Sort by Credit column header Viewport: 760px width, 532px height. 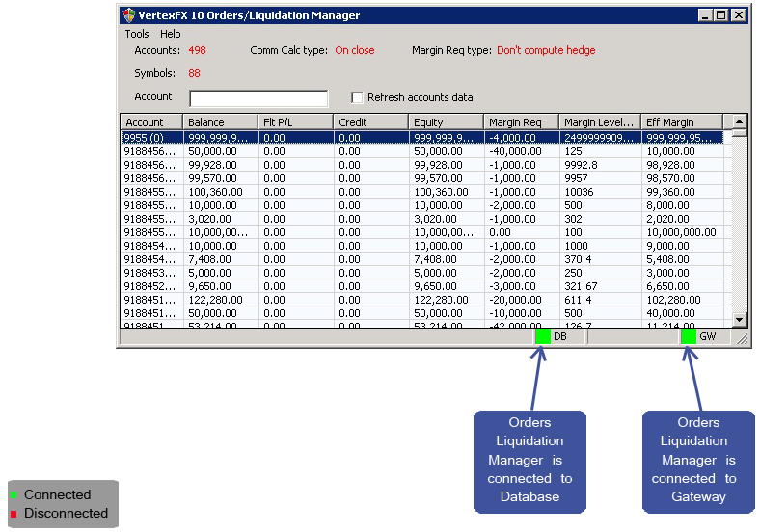[x=370, y=122]
